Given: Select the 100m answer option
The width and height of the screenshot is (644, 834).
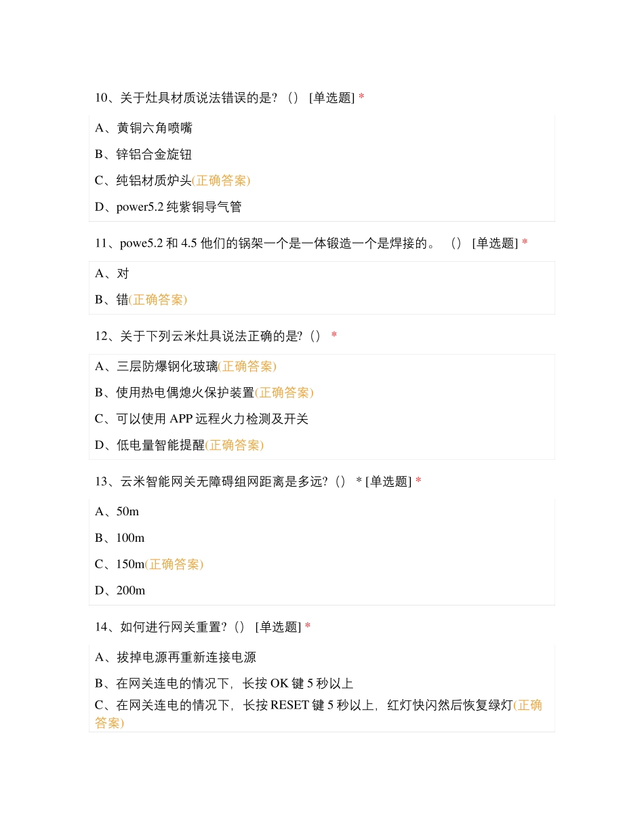Looking at the screenshot, I should 120,538.
